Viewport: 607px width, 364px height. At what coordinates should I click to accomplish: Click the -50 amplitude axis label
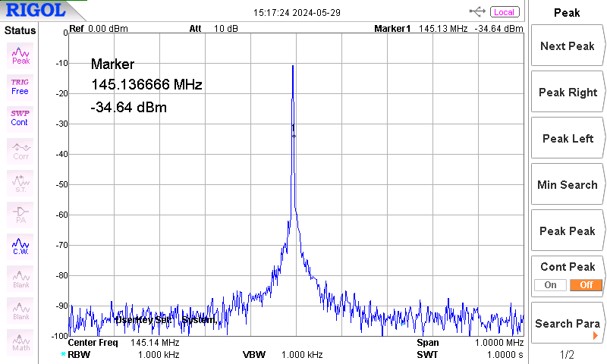62,184
